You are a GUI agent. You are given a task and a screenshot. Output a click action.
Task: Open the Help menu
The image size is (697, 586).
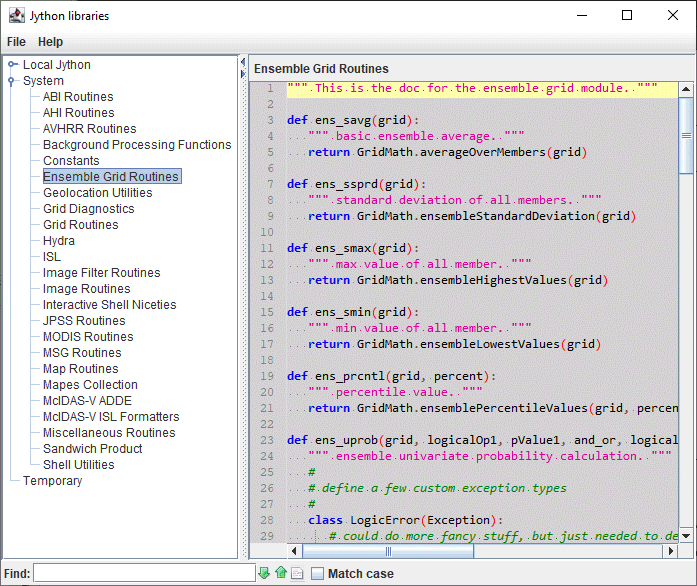pos(50,42)
